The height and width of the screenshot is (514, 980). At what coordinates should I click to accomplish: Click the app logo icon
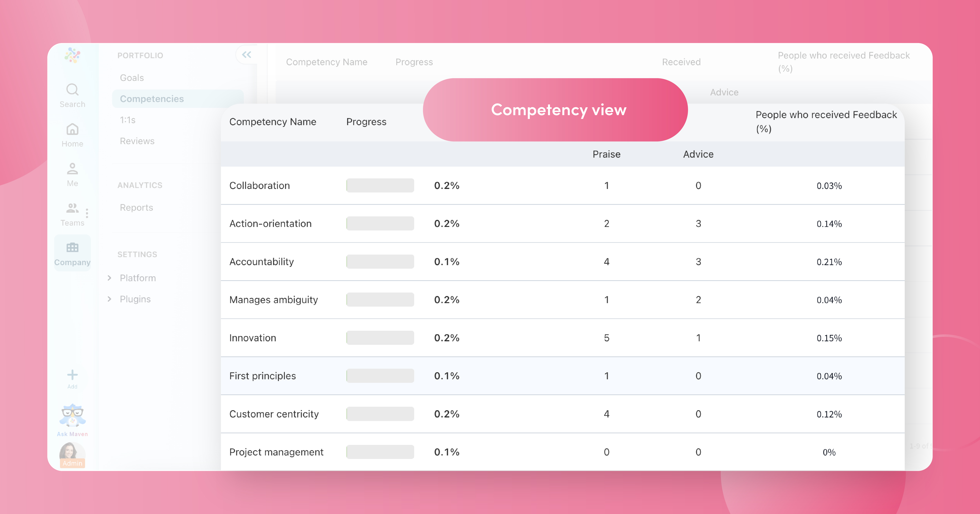tap(72, 55)
